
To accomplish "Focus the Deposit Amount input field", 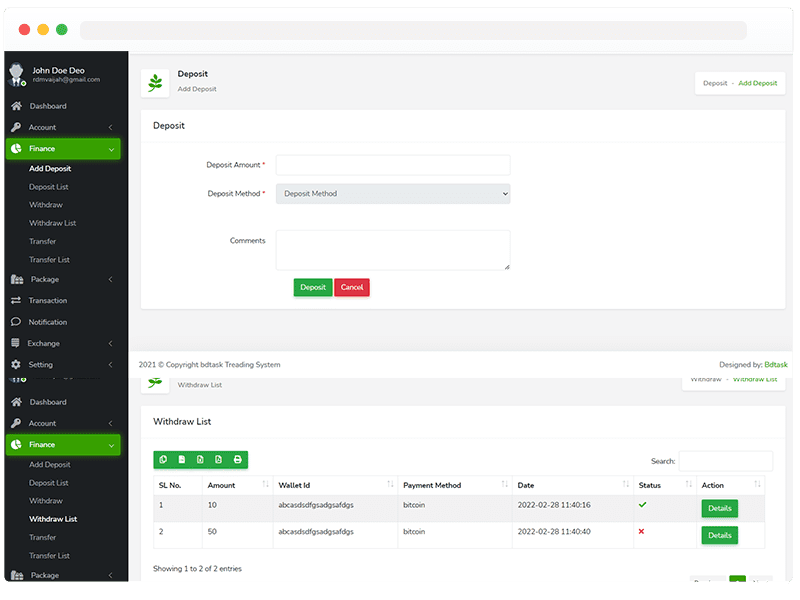I will coord(393,165).
